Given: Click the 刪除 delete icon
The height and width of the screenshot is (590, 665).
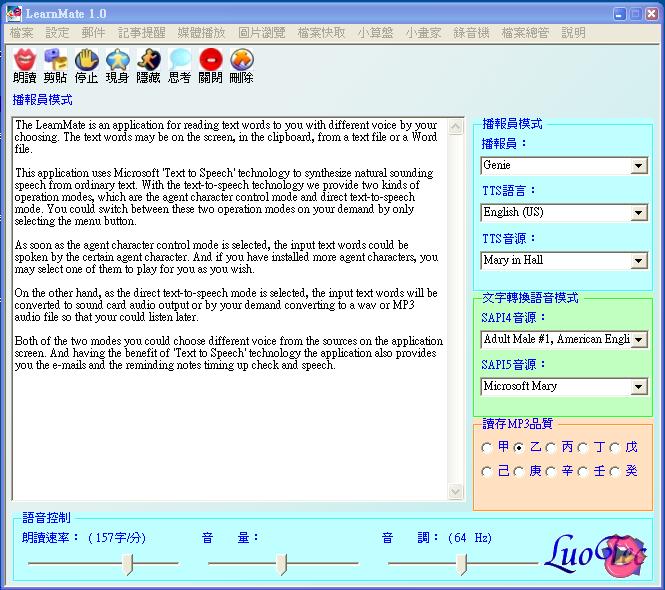Looking at the screenshot, I should [x=241, y=59].
